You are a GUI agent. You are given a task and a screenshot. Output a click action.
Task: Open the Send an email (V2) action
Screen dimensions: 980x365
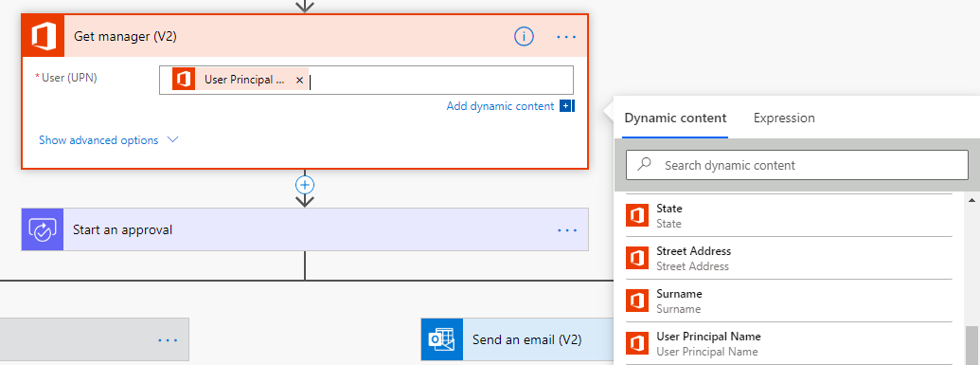point(518,340)
